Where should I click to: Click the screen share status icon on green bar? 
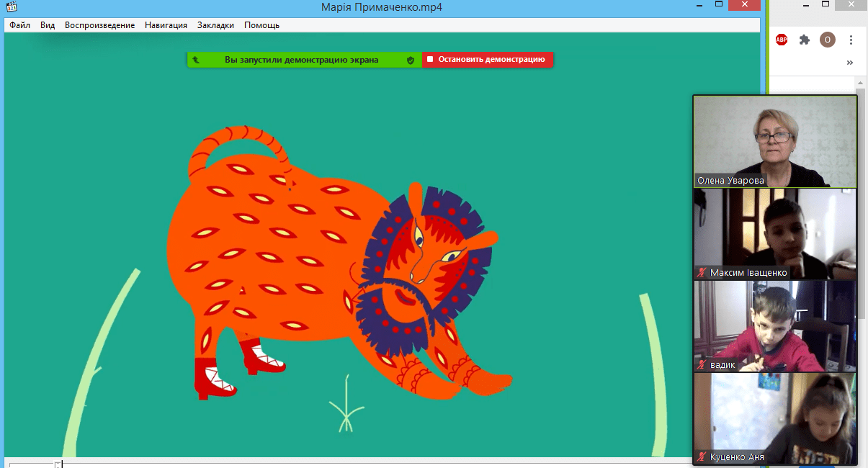pyautogui.click(x=196, y=60)
